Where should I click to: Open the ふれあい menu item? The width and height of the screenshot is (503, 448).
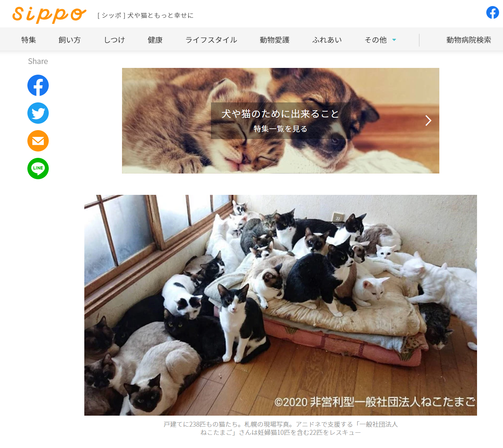327,40
